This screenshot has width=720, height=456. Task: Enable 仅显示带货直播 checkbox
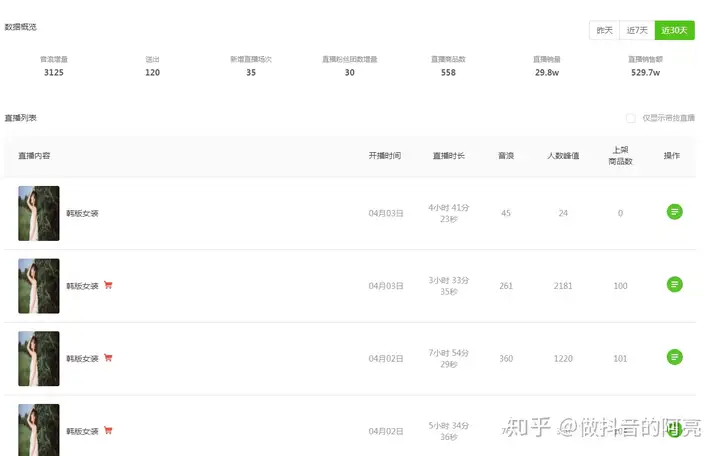[x=631, y=118]
